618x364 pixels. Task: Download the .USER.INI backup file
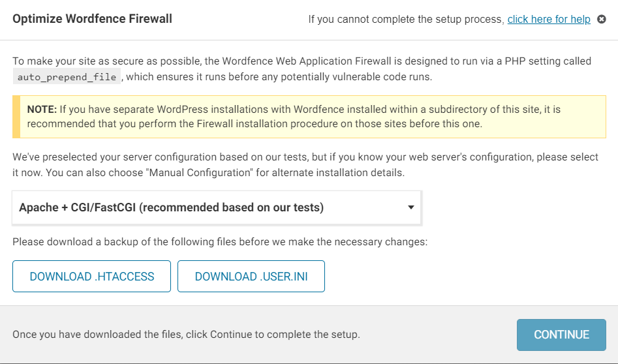pyautogui.click(x=251, y=276)
